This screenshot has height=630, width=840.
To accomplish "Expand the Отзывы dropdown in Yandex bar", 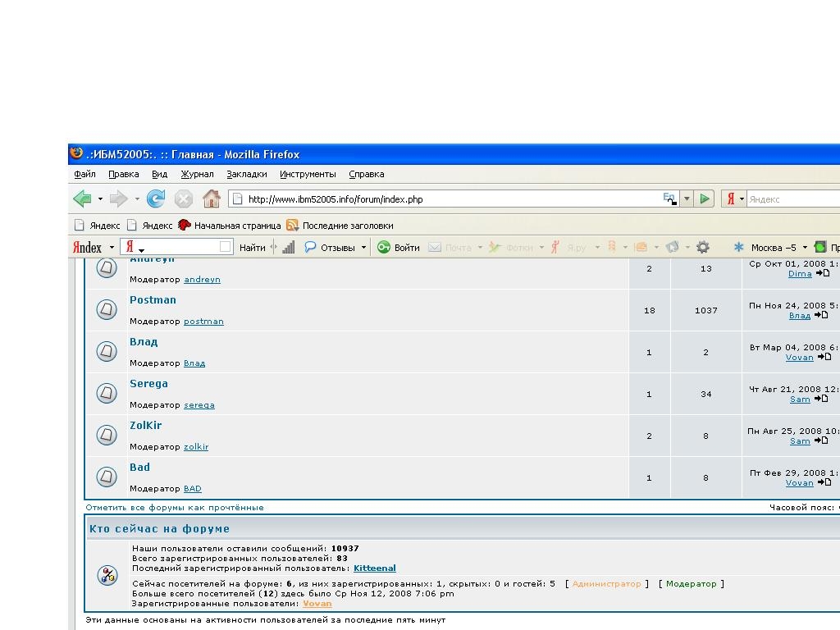I will (363, 248).
